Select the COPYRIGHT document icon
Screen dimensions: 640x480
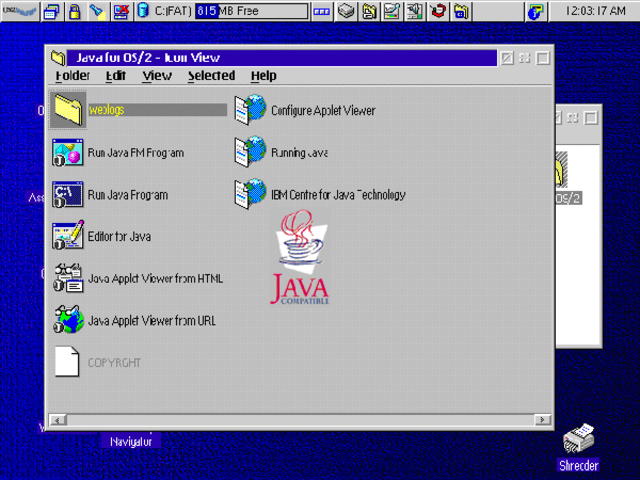(x=67, y=361)
